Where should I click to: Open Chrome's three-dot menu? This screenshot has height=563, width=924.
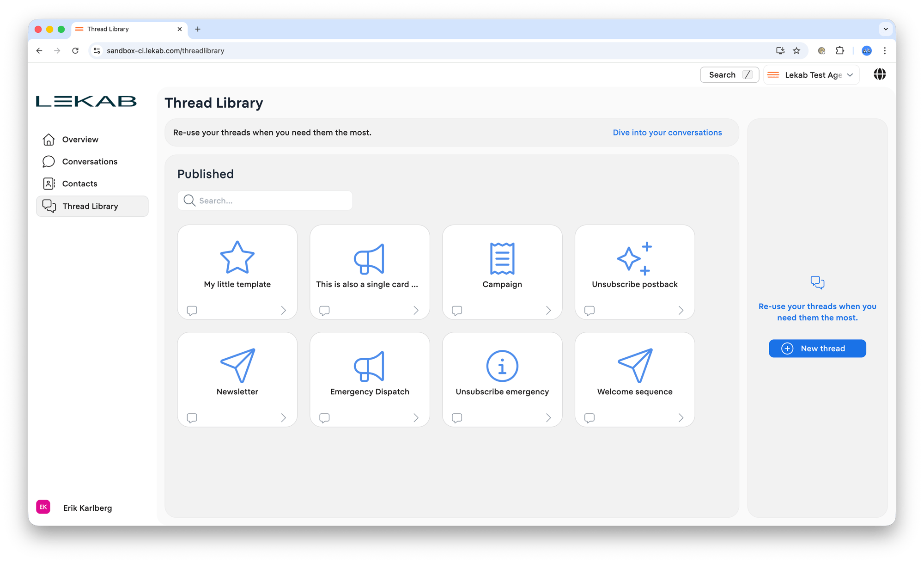pos(885,51)
